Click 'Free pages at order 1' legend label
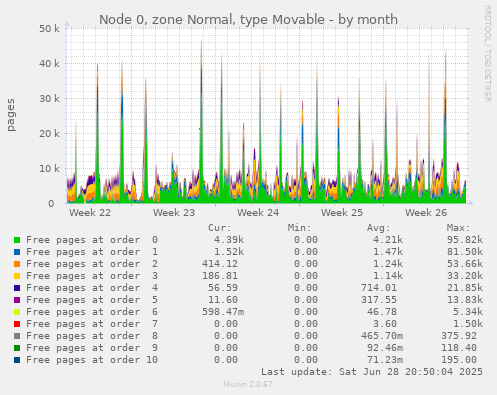 pos(92,252)
